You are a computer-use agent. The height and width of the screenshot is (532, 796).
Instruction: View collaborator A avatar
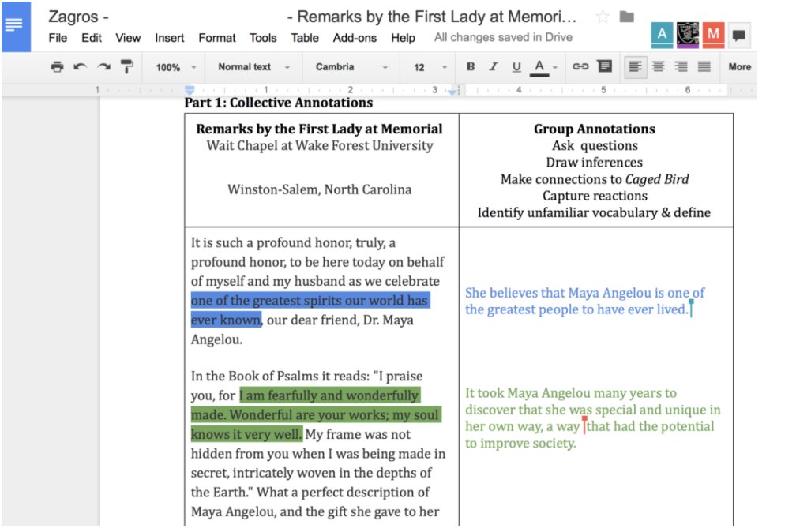pyautogui.click(x=662, y=35)
